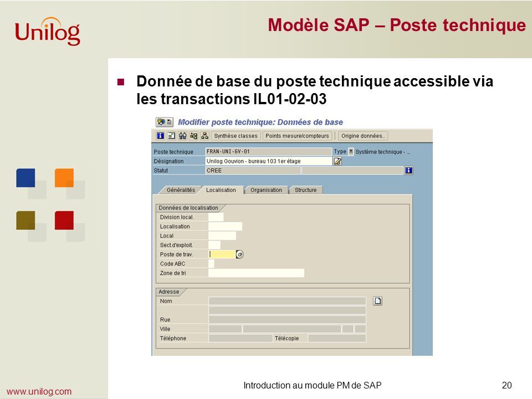Click into the Désignation field
Image resolution: width=532 pixels, height=399 pixels.
[268, 161]
